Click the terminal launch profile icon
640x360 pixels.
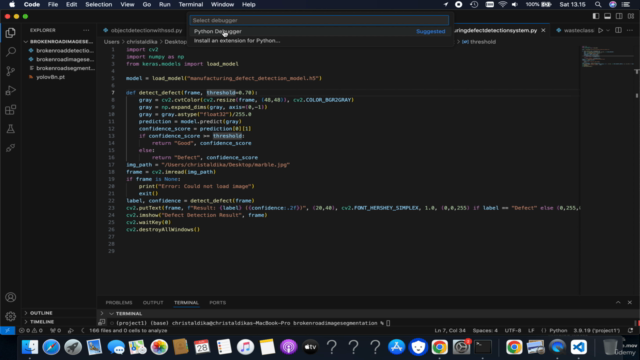point(102,322)
